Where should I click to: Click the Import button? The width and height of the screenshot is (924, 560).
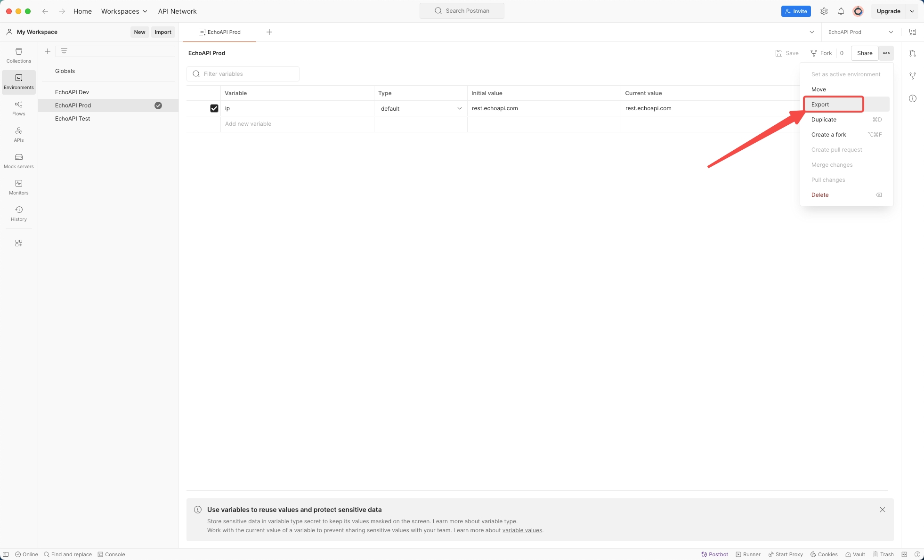(x=163, y=32)
